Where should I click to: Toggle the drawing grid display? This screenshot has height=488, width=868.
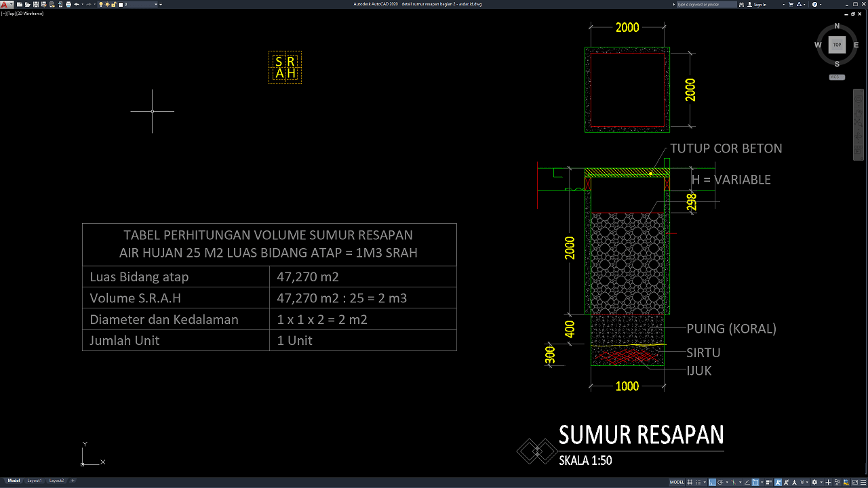coord(691,482)
